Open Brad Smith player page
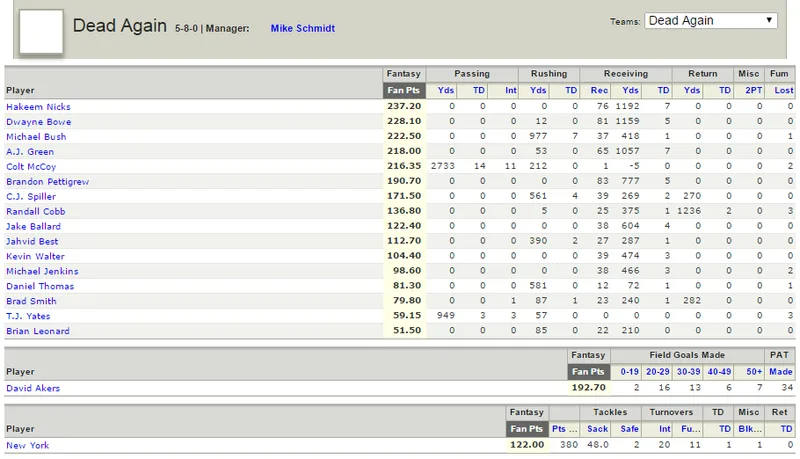 point(31,301)
